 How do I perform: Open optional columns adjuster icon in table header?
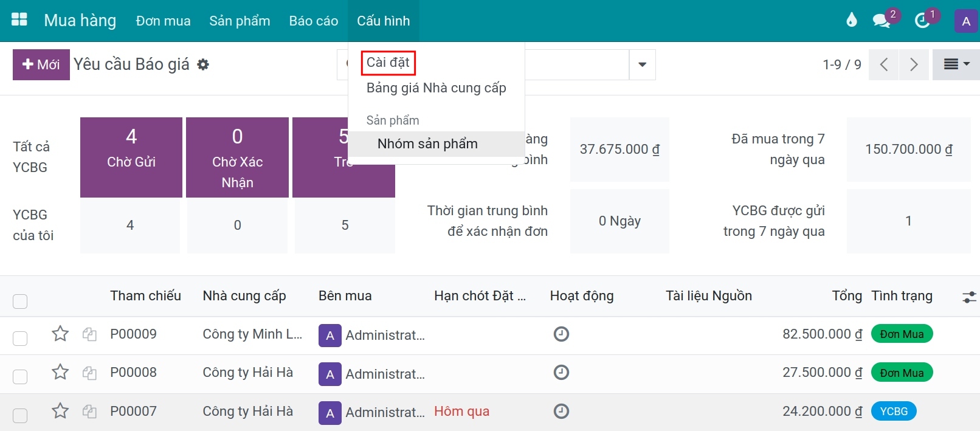969,297
